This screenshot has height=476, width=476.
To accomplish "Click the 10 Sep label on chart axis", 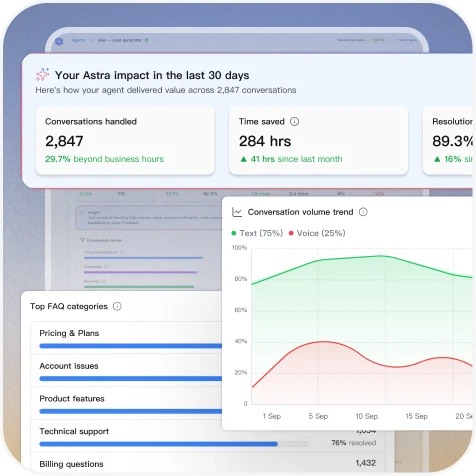I will (367, 416).
